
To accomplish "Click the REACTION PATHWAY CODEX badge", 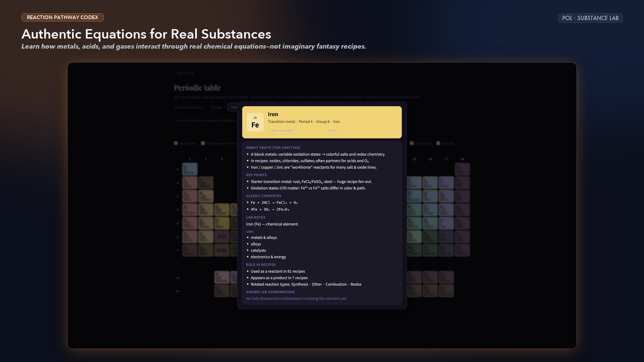I will [63, 17].
